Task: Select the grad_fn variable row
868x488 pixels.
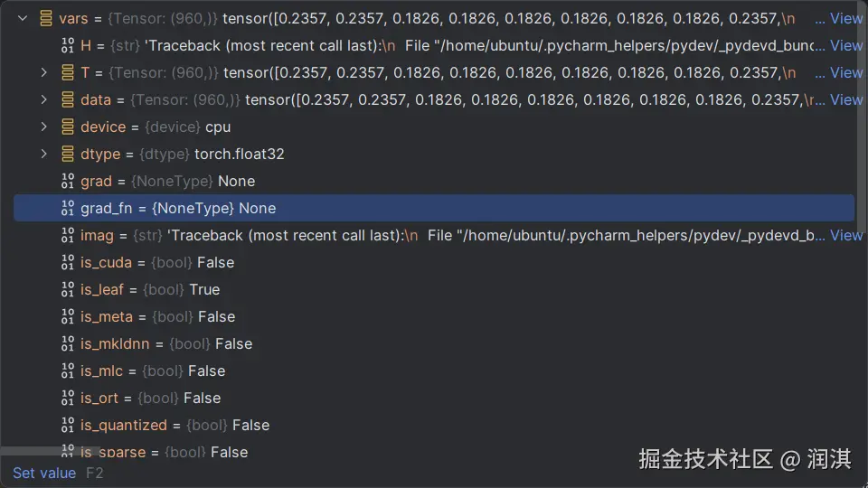Action: tap(362, 208)
